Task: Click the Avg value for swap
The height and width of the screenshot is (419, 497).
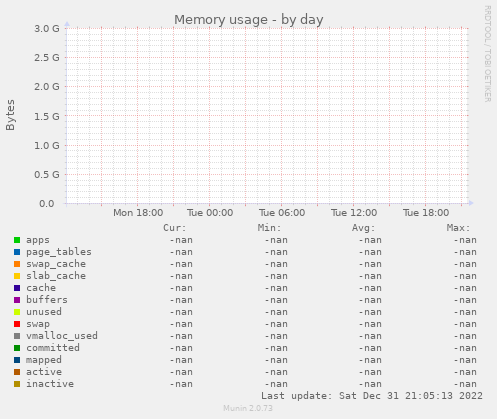Action: click(x=370, y=324)
